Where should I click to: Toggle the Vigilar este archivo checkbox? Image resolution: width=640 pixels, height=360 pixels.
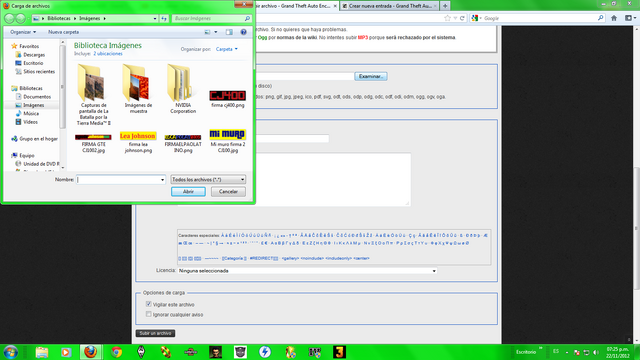[x=149, y=304]
